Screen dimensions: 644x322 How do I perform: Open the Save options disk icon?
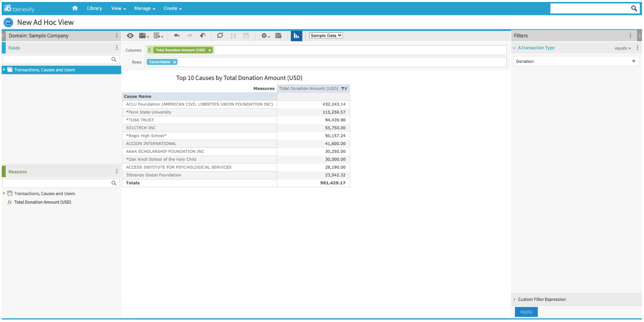tap(144, 35)
